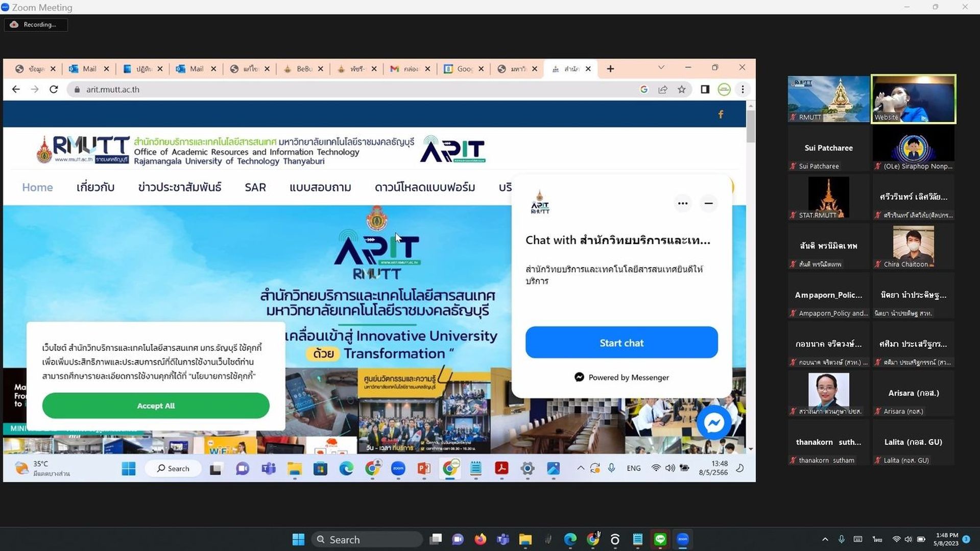Open Zoom icon in desktop taskbar
This screenshot has width=980, height=551.
click(x=682, y=539)
